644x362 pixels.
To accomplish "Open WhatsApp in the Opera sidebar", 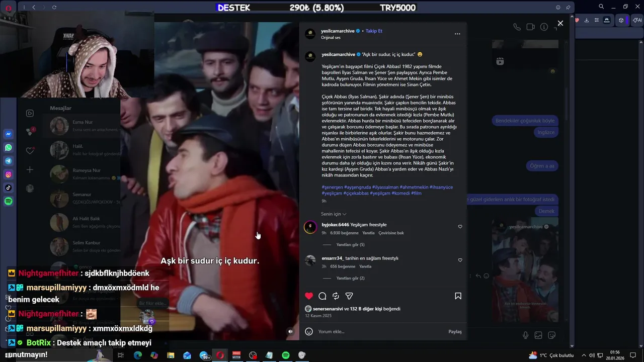I will click(x=9, y=148).
